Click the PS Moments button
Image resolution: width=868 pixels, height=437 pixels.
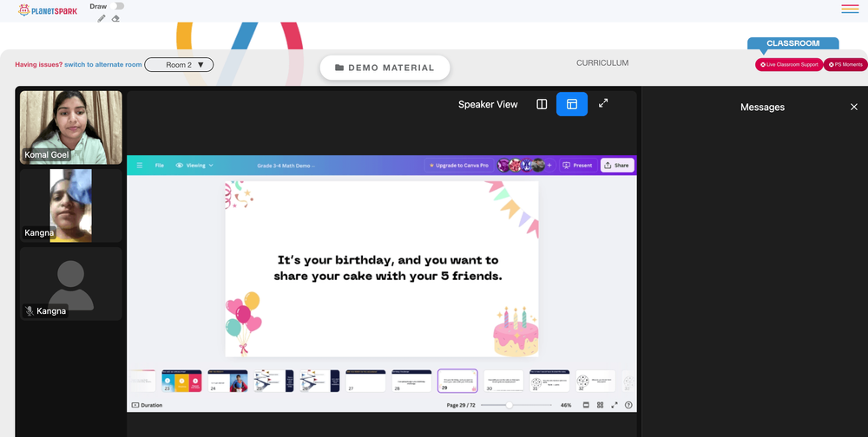(x=845, y=65)
